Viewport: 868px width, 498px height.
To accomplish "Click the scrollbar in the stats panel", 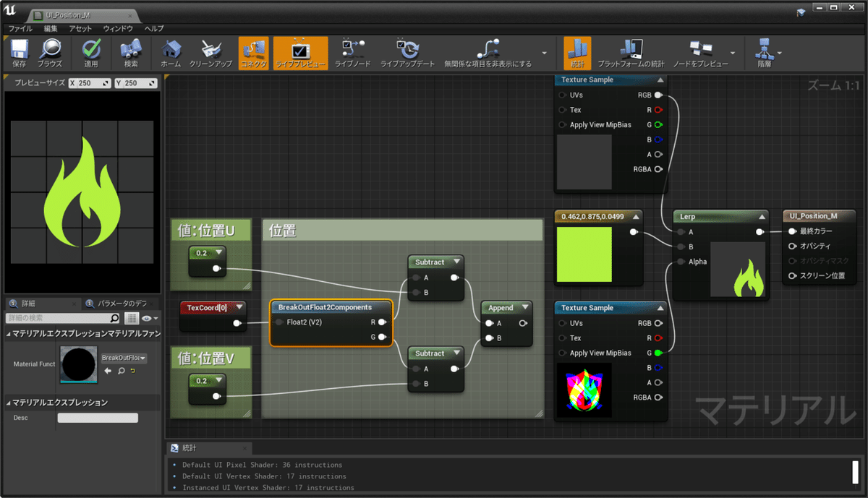I will (x=856, y=471).
